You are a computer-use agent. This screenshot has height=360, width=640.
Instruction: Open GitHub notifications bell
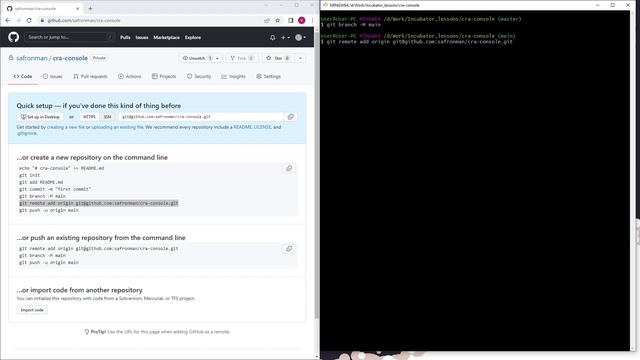(x=272, y=38)
